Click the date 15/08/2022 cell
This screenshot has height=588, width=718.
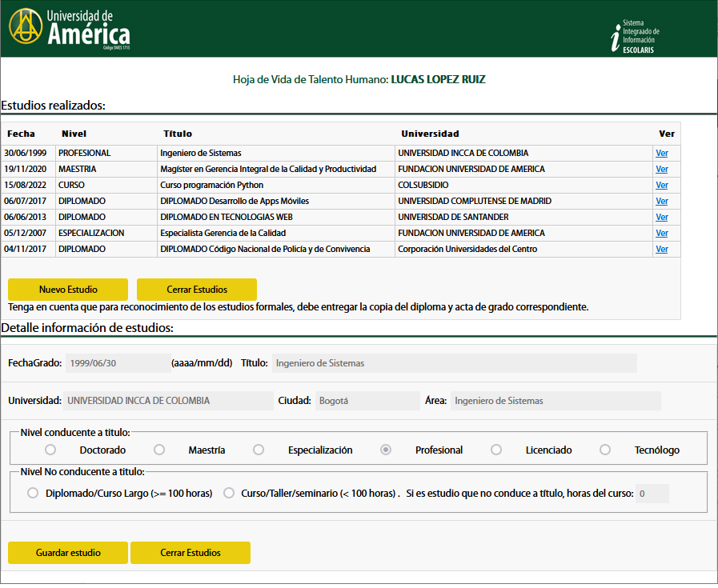(x=28, y=185)
